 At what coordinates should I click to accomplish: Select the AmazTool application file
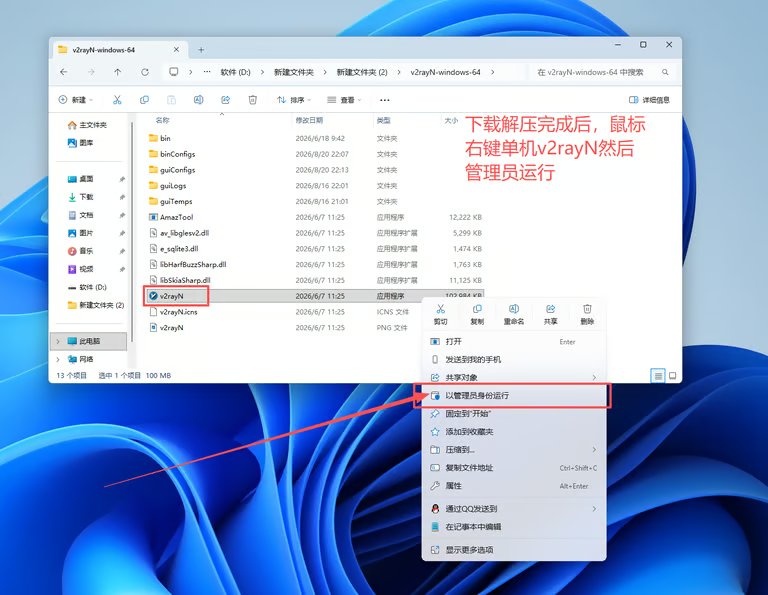click(170, 217)
